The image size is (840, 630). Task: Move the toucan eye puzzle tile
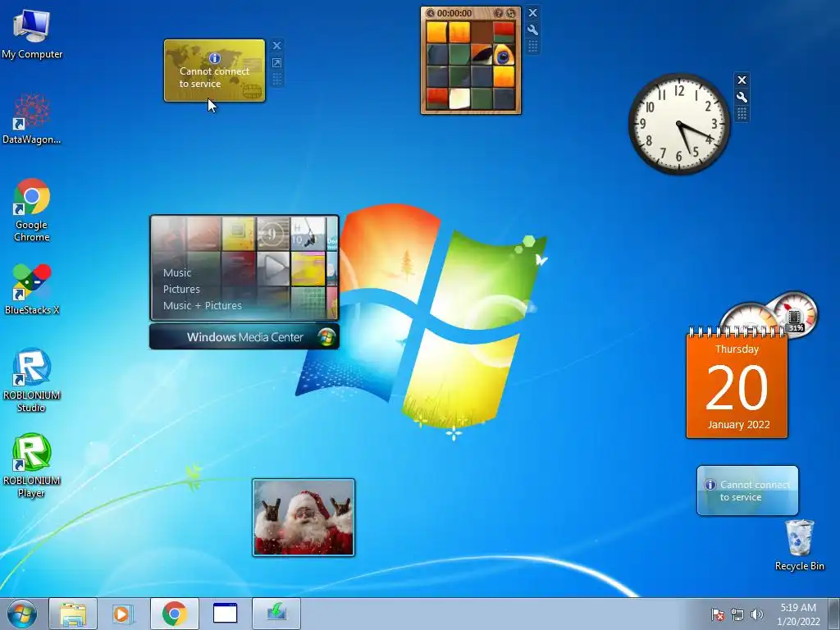coord(504,54)
